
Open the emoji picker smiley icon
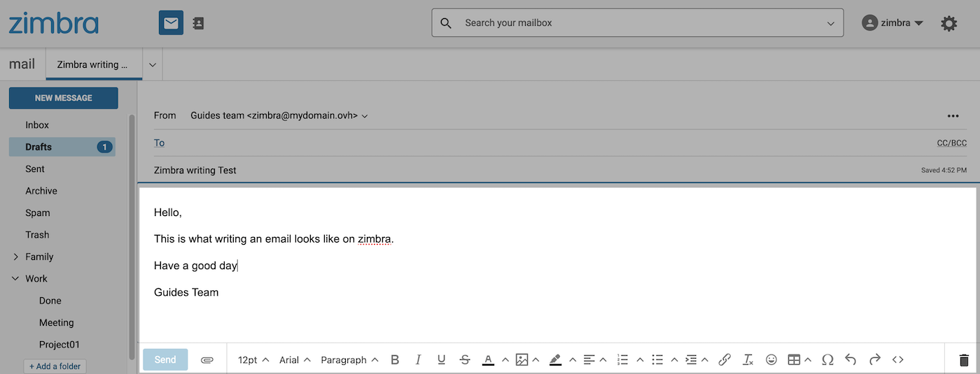coord(771,360)
